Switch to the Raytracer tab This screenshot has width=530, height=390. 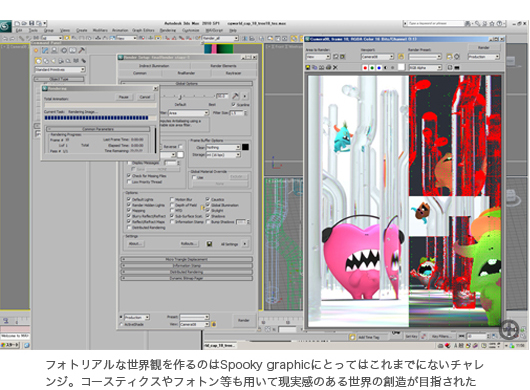pyautogui.click(x=233, y=73)
